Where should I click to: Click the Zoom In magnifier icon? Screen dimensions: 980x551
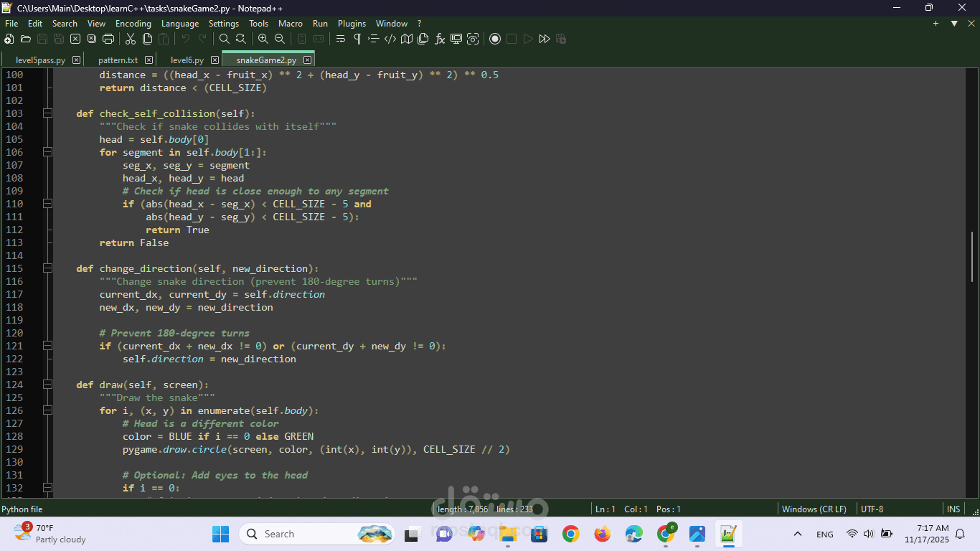coord(263,39)
